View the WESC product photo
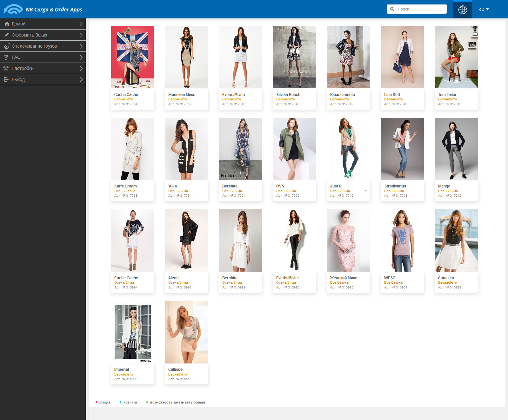Screen dimensions: 508x420 (403, 240)
